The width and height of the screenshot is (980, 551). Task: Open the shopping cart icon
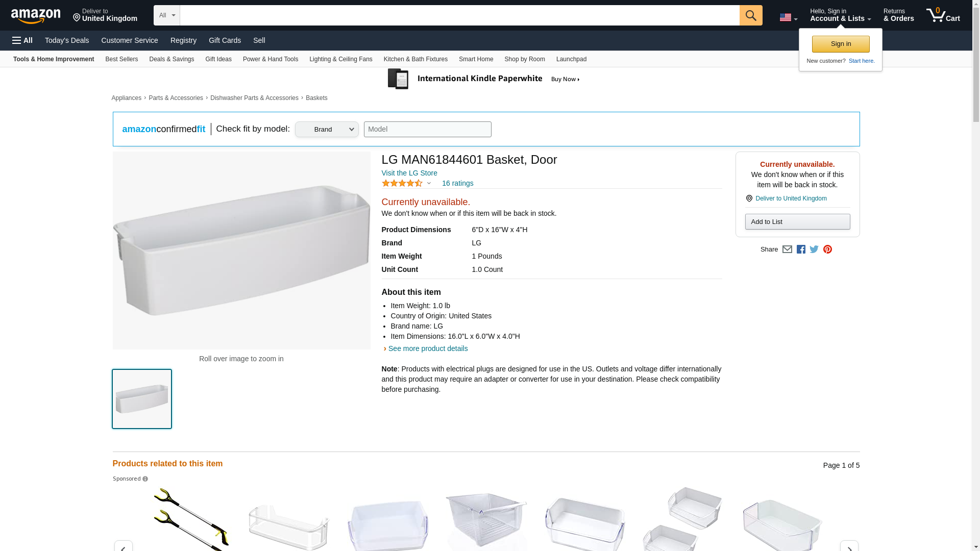pos(943,15)
